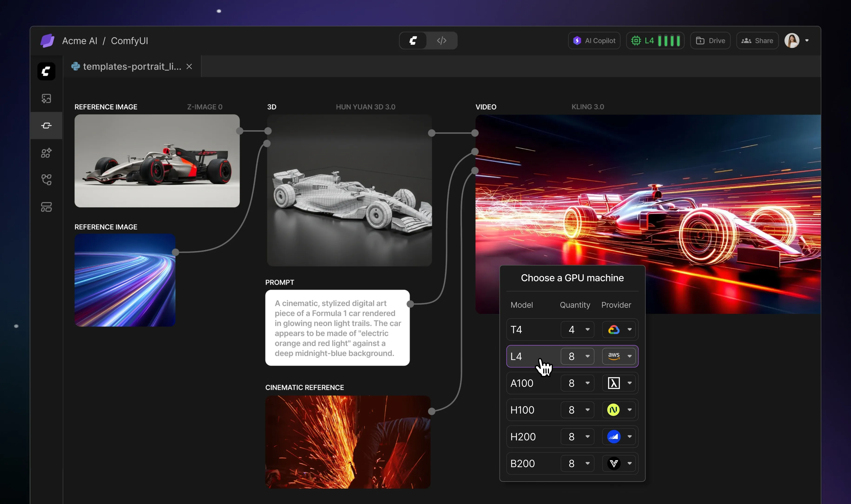Switch to code view toggle

coord(442,41)
